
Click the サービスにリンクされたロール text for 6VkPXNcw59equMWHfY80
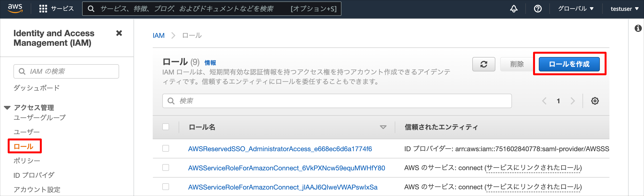point(533,168)
